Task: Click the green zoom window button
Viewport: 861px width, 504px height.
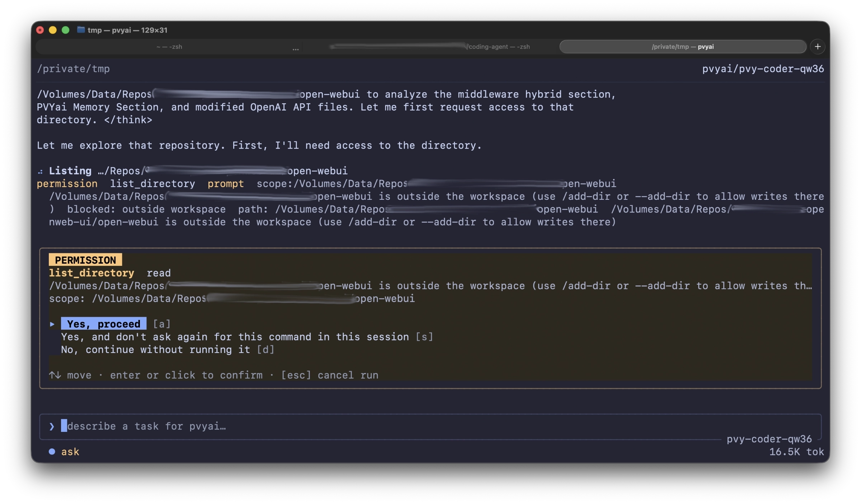Action: pyautogui.click(x=65, y=30)
